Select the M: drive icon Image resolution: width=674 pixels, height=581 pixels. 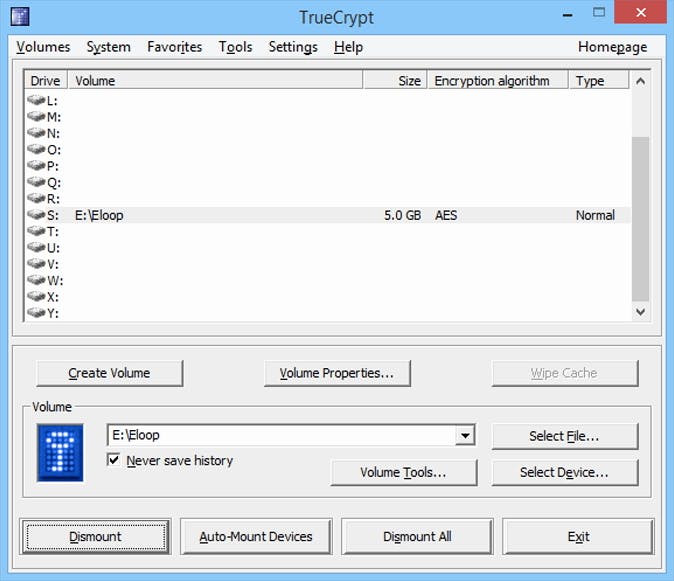tap(36, 116)
